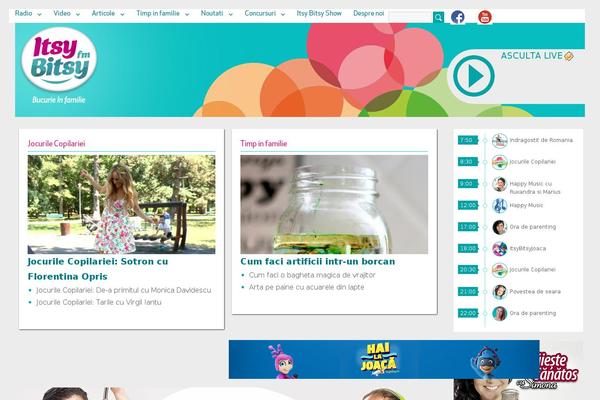600x400 pixels.
Task: Click the ItsyBitsyJoaca show avatar
Action: [499, 249]
